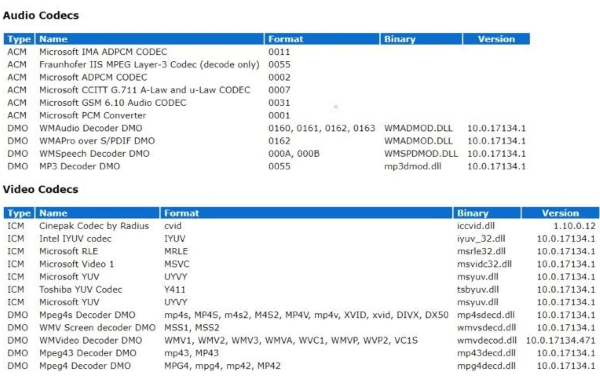Click the Version header in Video Codecs table
This screenshot has width=600, height=376.
tap(560, 213)
